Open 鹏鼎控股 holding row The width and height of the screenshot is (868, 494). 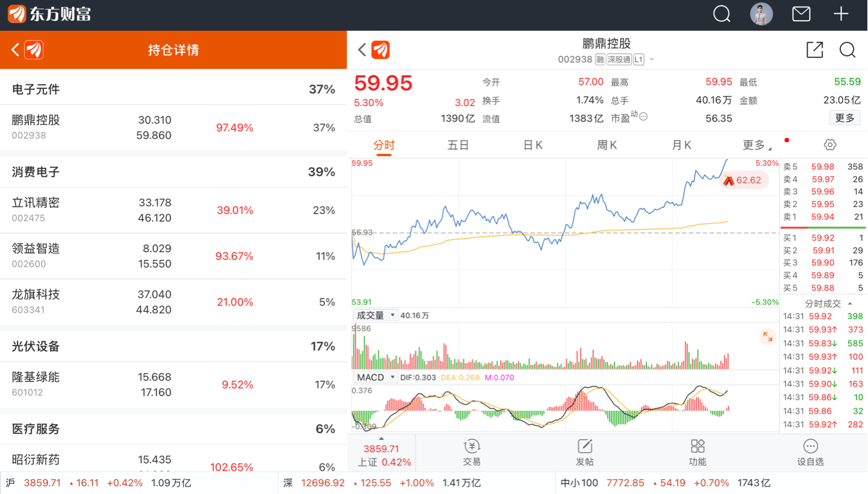coord(174,127)
